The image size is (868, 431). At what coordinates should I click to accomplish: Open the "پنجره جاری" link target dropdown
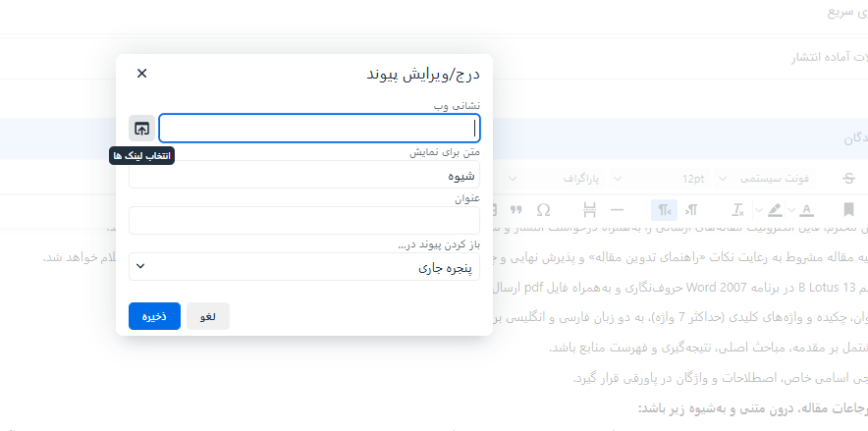304,266
